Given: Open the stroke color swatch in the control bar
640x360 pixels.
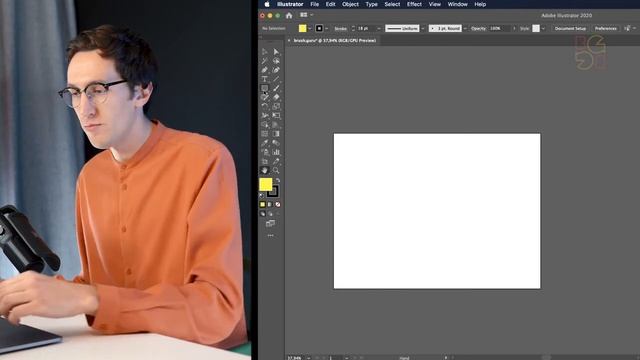Looking at the screenshot, I should 319,28.
